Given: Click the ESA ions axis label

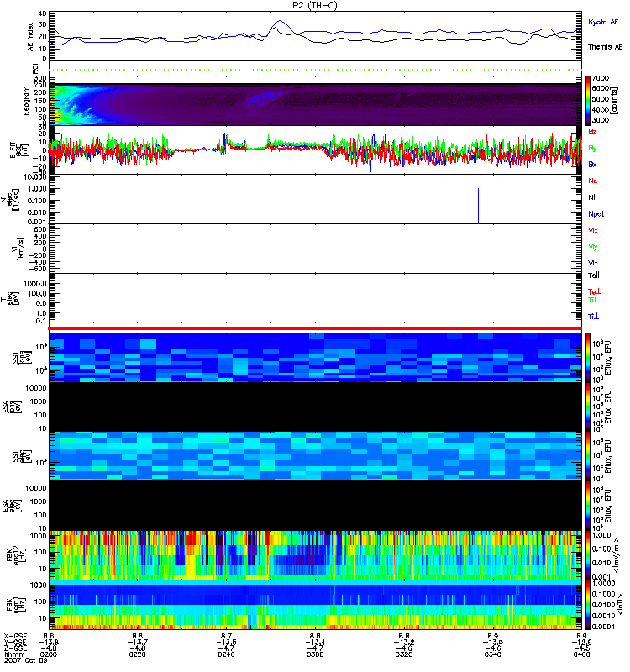Looking at the screenshot, I should tap(11, 407).
